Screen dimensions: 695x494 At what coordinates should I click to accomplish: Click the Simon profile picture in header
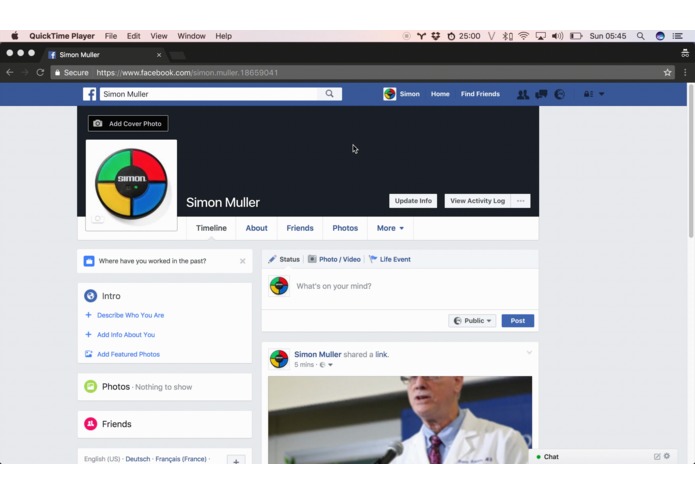tap(390, 94)
